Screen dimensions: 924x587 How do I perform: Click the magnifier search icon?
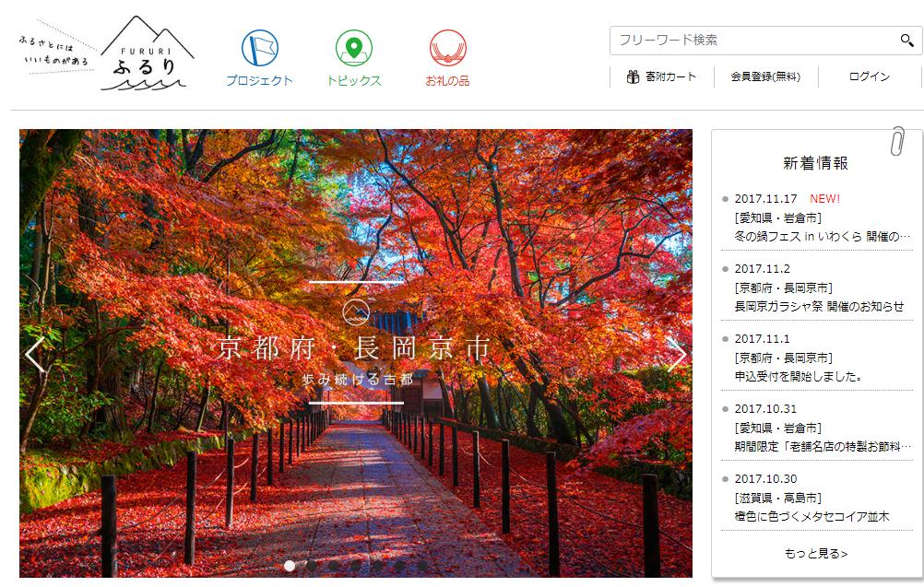point(906,40)
